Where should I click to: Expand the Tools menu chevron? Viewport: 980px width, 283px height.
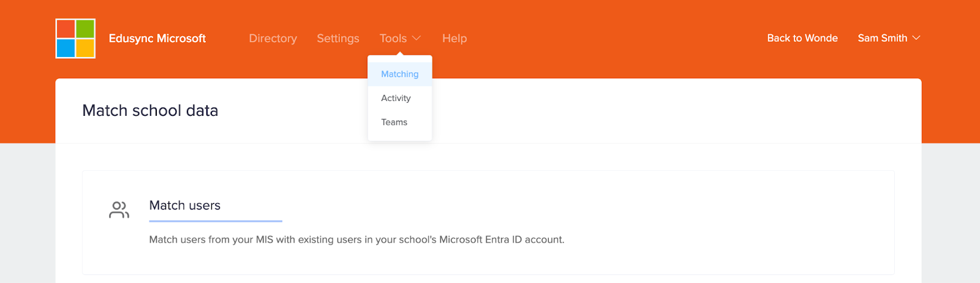tap(417, 38)
